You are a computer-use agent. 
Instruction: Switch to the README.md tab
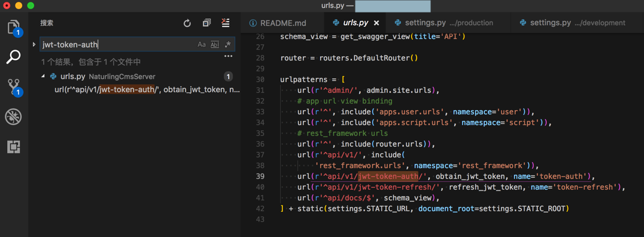pos(278,23)
